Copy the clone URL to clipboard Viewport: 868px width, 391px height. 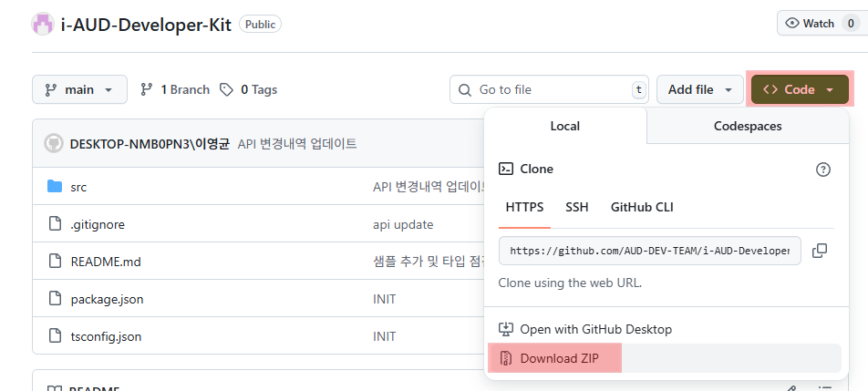(820, 251)
